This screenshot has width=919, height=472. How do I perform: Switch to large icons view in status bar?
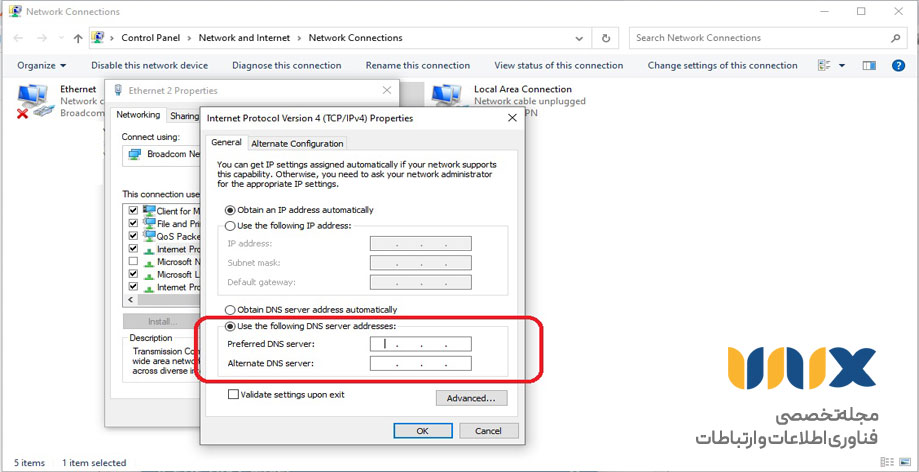click(x=903, y=462)
